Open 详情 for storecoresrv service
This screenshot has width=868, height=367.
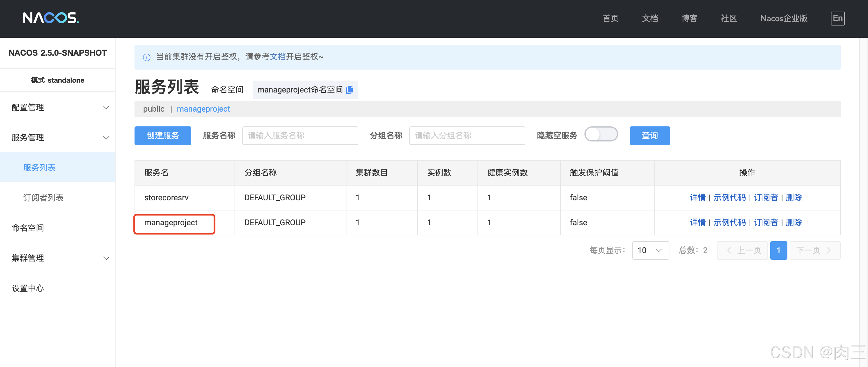(x=698, y=197)
